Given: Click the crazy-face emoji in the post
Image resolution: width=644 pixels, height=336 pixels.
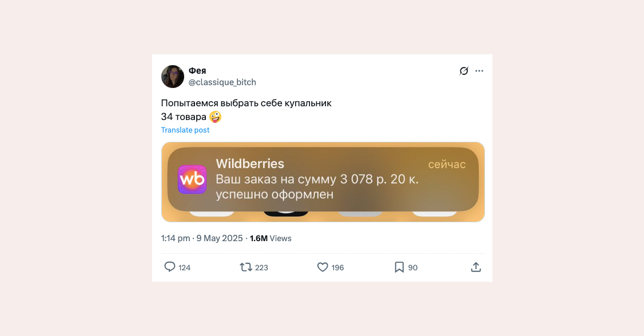Looking at the screenshot, I should (x=215, y=117).
